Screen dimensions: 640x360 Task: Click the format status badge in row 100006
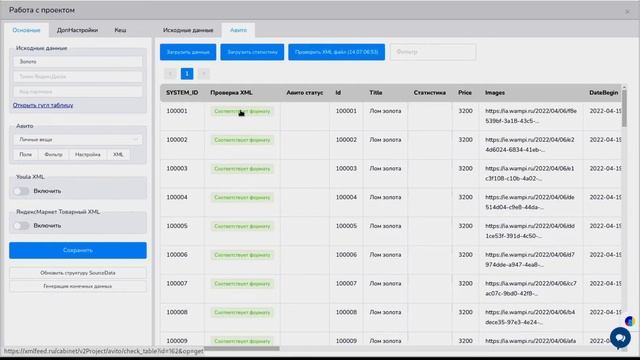242,255
